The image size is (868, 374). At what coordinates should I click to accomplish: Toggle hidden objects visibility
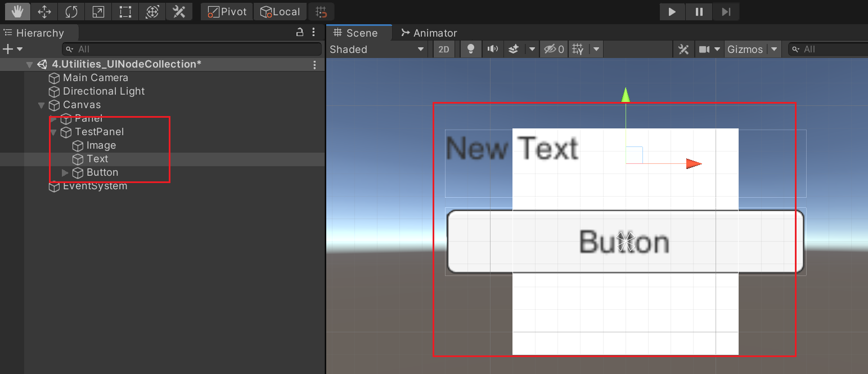click(554, 50)
